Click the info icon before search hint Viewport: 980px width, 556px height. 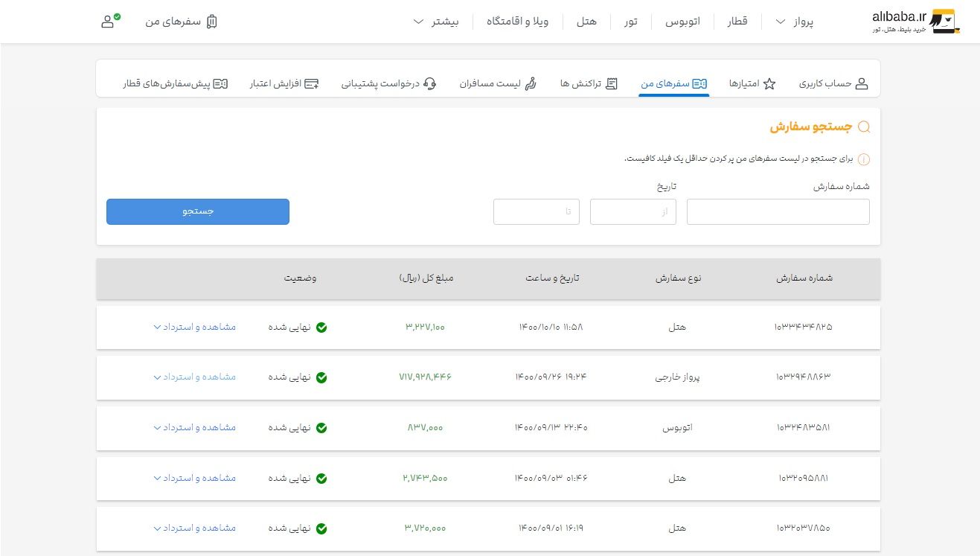pos(864,159)
